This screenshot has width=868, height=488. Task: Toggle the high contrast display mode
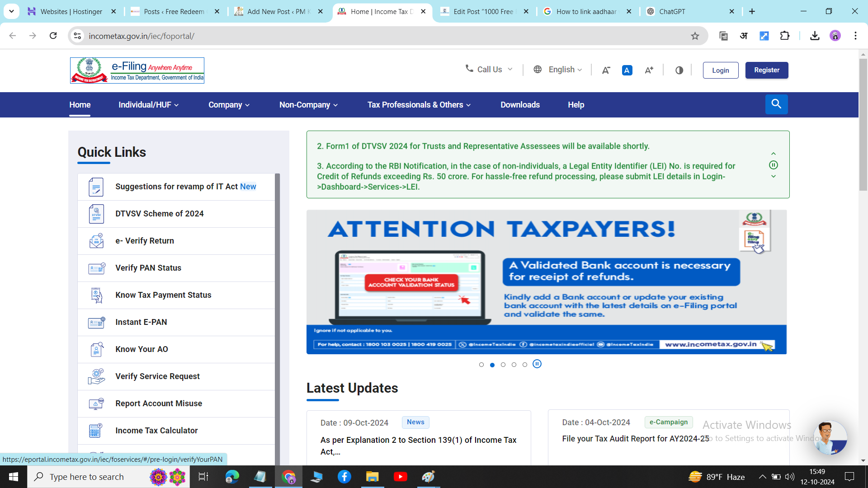[x=679, y=70]
